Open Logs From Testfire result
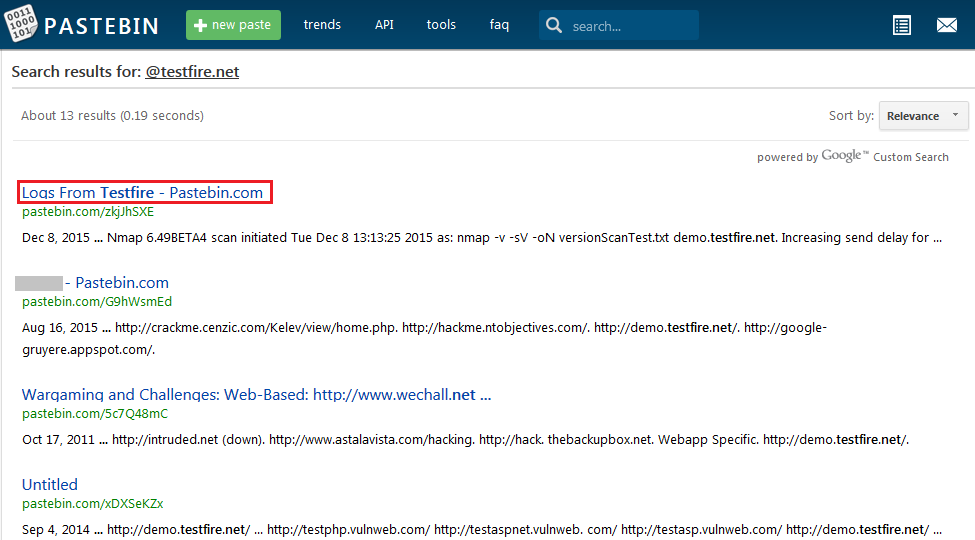The height and width of the screenshot is (540, 975). point(143,192)
